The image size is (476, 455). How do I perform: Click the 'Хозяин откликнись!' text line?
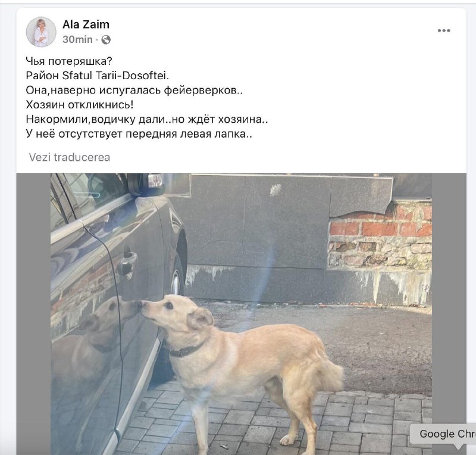80,105
